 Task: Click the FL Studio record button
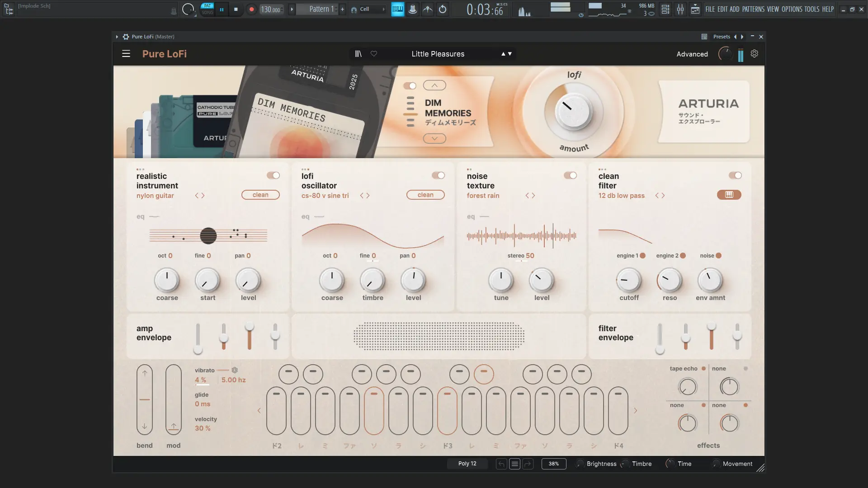coord(252,9)
